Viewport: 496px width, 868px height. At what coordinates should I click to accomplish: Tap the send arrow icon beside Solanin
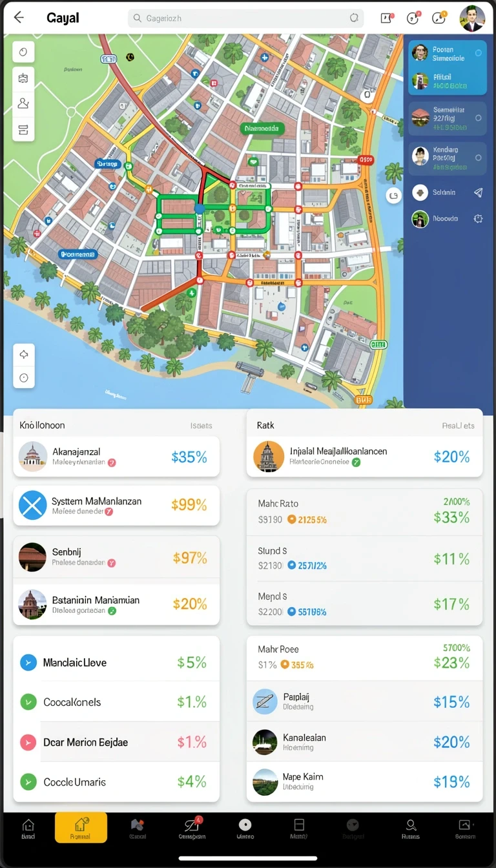click(478, 192)
